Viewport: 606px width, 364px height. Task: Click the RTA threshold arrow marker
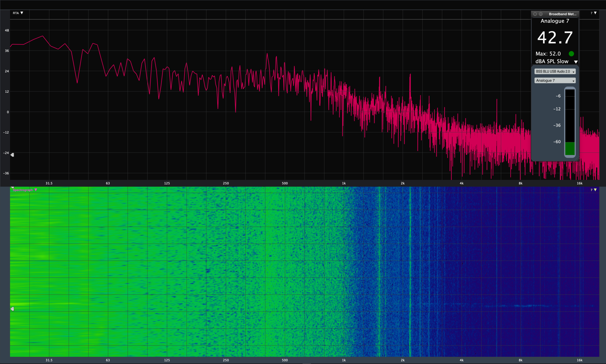coord(12,155)
